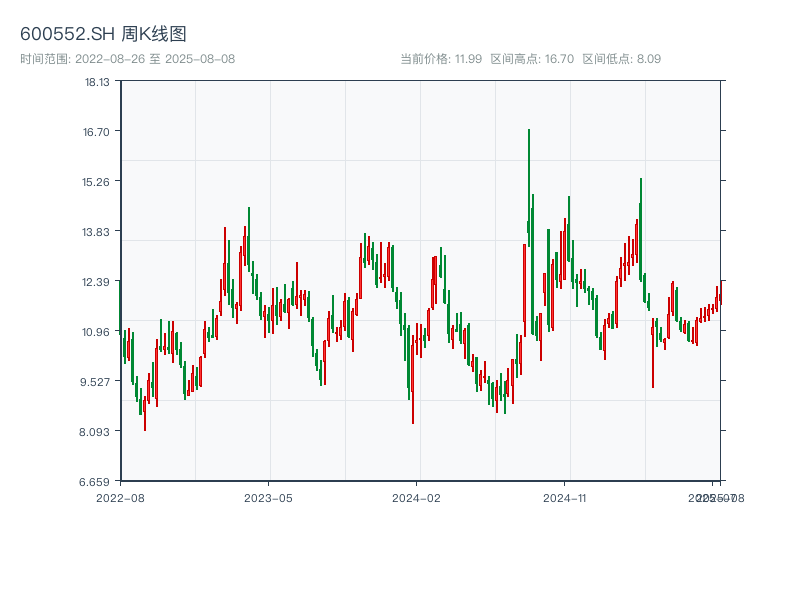
Task: Click the 13.83 y-axis label
Action: click(96, 232)
